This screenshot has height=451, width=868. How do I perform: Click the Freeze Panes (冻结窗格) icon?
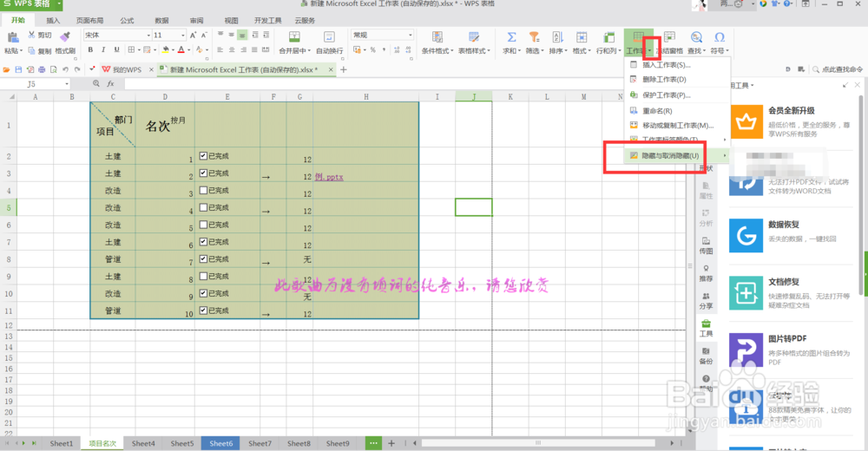pyautogui.click(x=670, y=37)
